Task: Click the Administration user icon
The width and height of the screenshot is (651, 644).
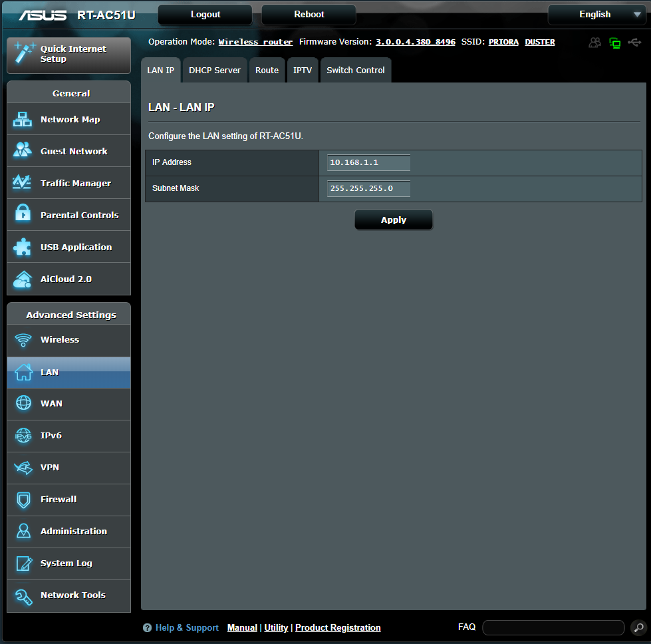Action: [24, 531]
